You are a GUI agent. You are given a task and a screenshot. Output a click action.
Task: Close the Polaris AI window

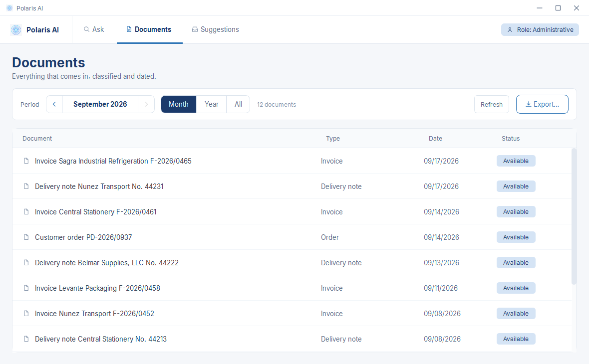[577, 8]
